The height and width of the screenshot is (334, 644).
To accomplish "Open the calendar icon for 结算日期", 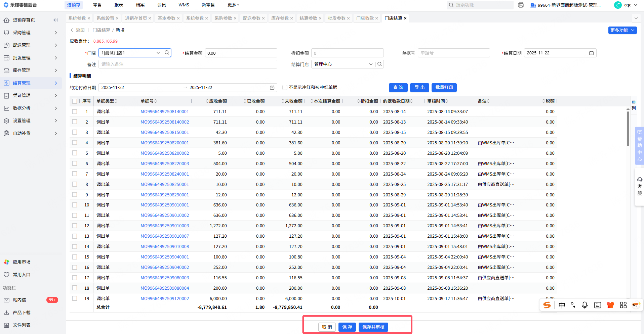I will (x=591, y=53).
